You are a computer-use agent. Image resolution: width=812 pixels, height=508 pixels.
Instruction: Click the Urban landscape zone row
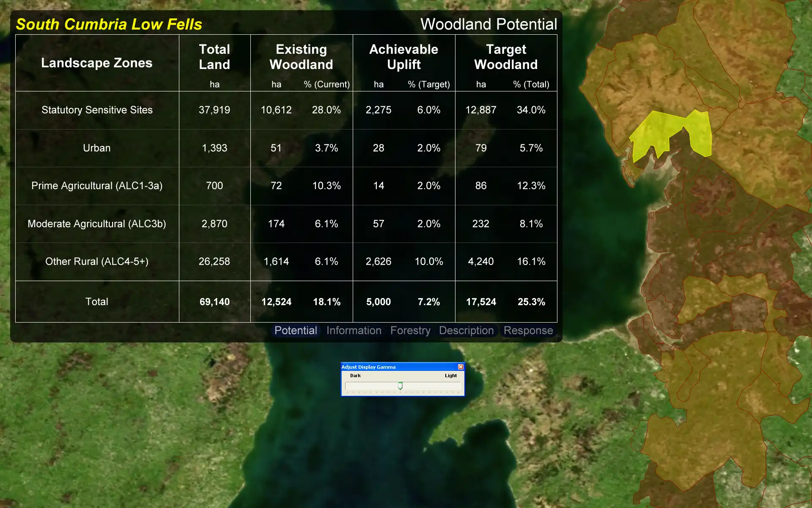pos(285,148)
